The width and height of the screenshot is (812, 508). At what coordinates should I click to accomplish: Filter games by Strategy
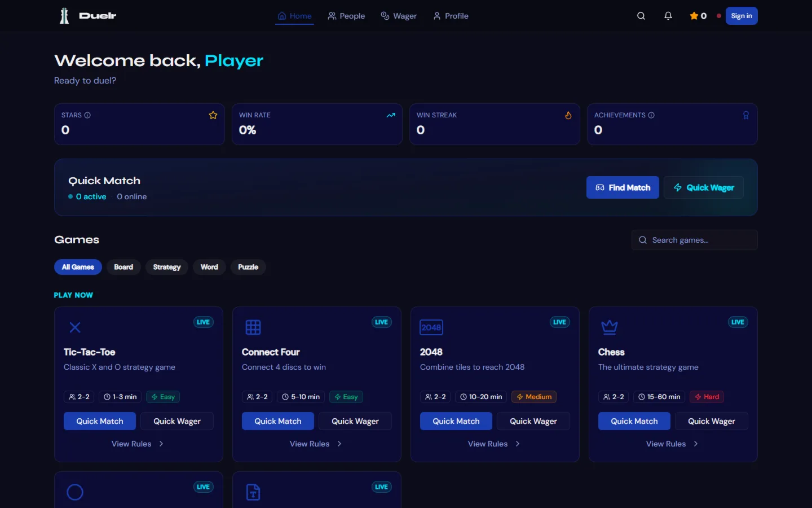(x=167, y=267)
